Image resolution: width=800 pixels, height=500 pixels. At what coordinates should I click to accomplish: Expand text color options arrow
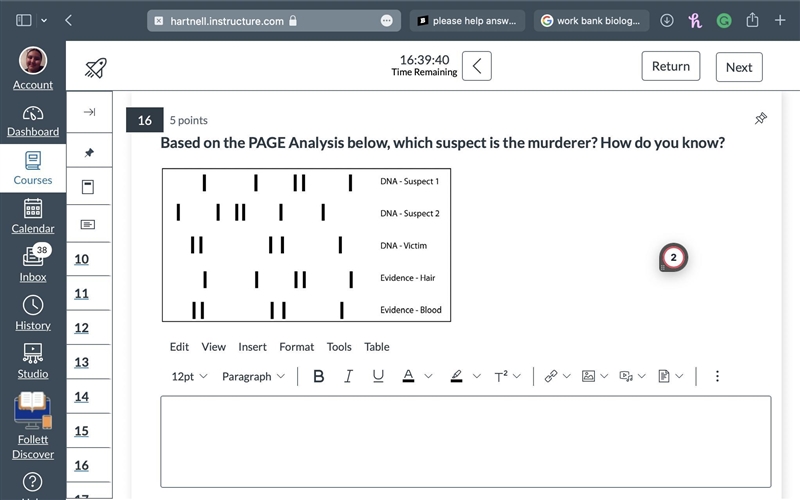pyautogui.click(x=429, y=377)
